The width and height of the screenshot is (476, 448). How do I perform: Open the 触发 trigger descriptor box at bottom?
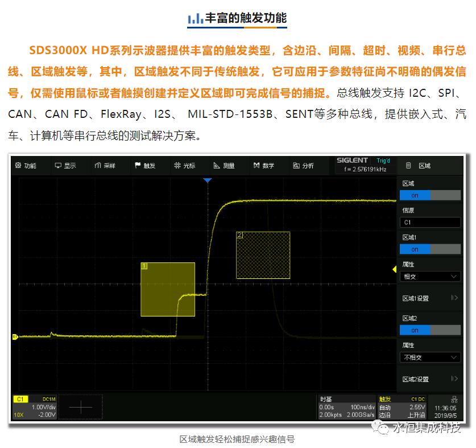pyautogui.click(x=402, y=407)
